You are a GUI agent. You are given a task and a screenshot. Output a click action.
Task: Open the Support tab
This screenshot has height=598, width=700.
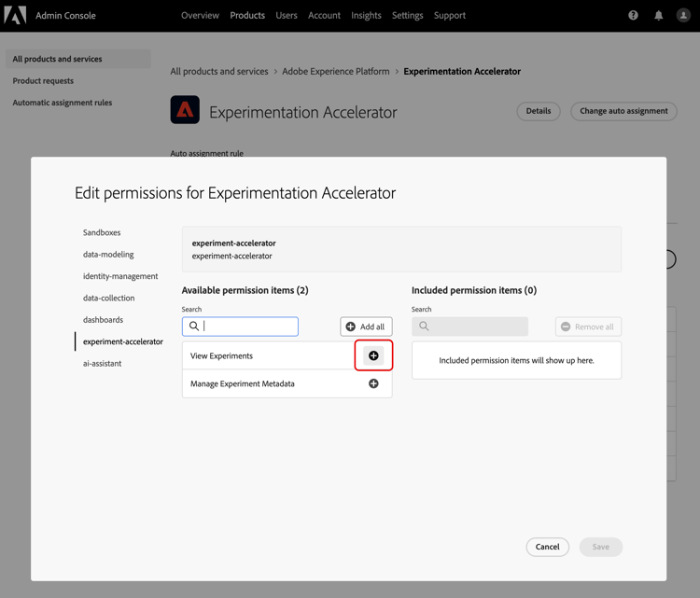450,15
